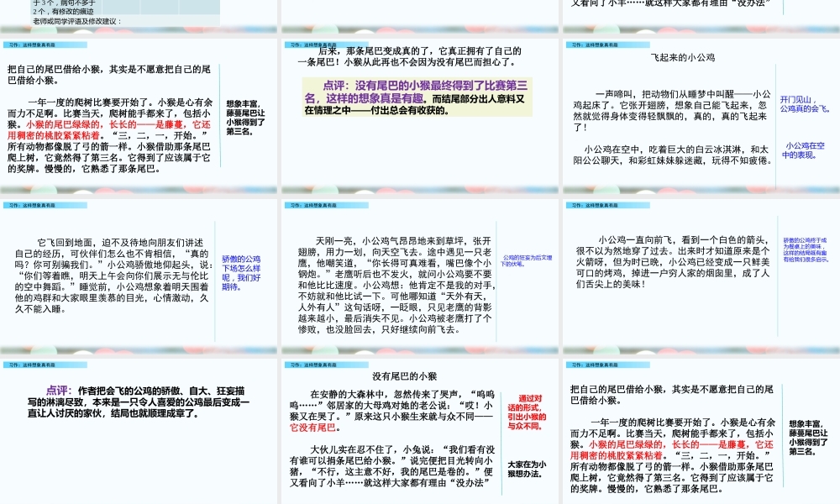Click the note 骄傲的公鸡下场怎么样呢
The height and width of the screenshot is (504, 840).
click(241, 273)
